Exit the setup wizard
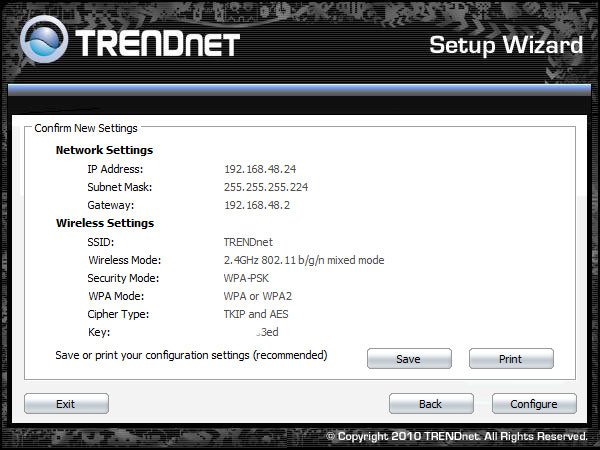 66,404
